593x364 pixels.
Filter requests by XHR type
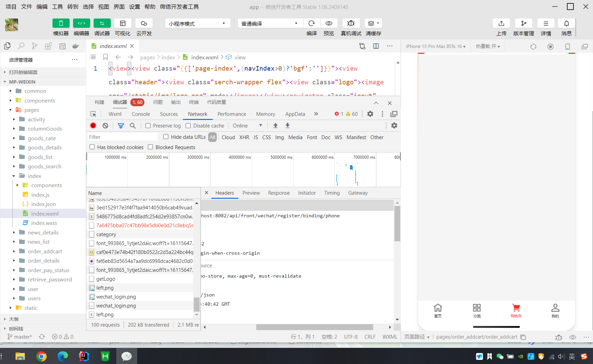(244, 137)
